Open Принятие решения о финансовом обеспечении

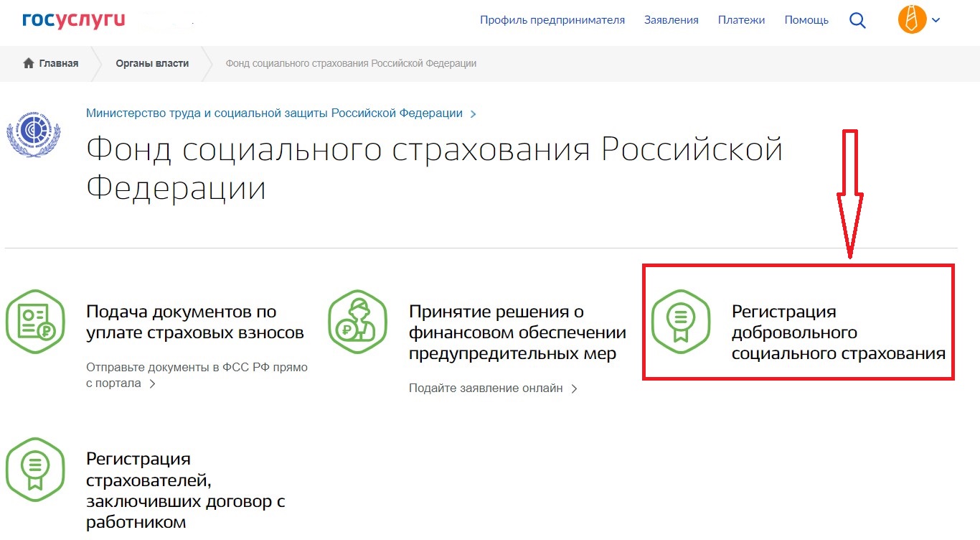(x=517, y=332)
